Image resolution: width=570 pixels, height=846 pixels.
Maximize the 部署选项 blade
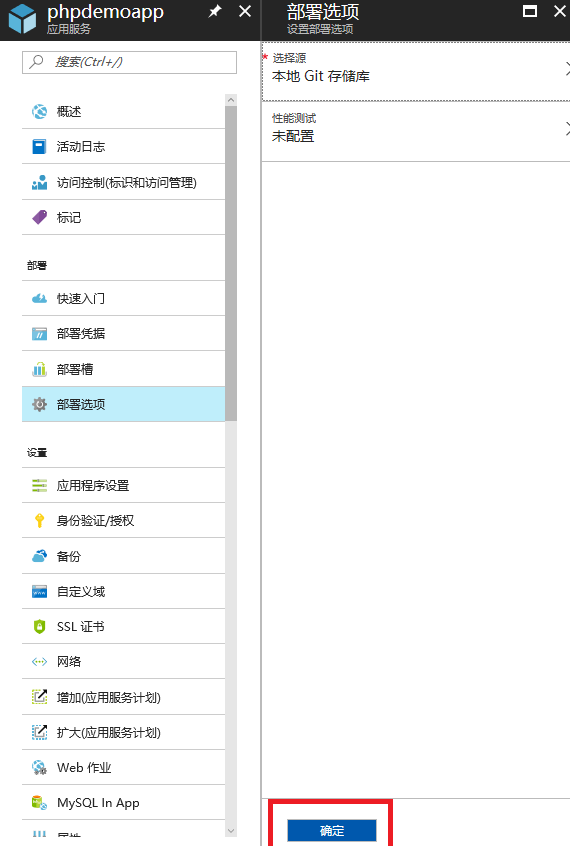[530, 11]
